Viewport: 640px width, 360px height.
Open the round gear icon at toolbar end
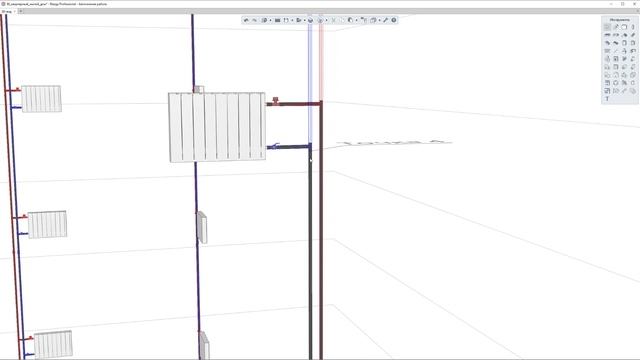pyautogui.click(x=393, y=20)
